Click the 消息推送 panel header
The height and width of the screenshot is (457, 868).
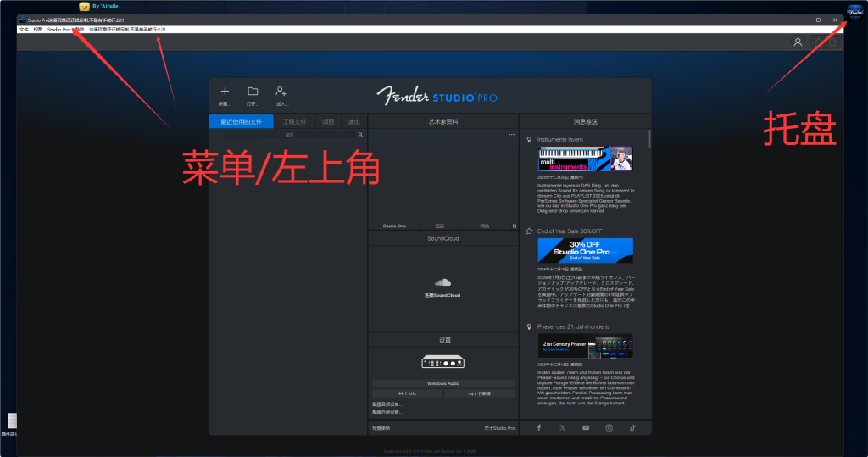[x=585, y=121]
